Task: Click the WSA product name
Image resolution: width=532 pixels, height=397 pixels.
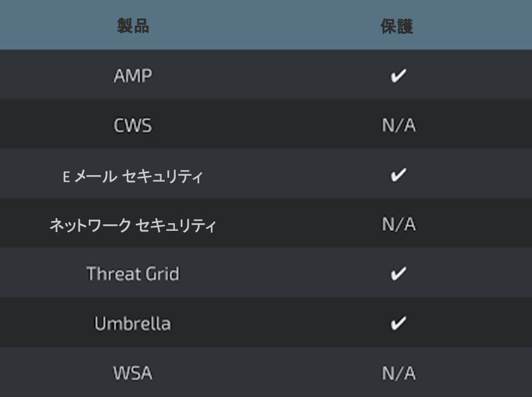Action: pos(133,373)
